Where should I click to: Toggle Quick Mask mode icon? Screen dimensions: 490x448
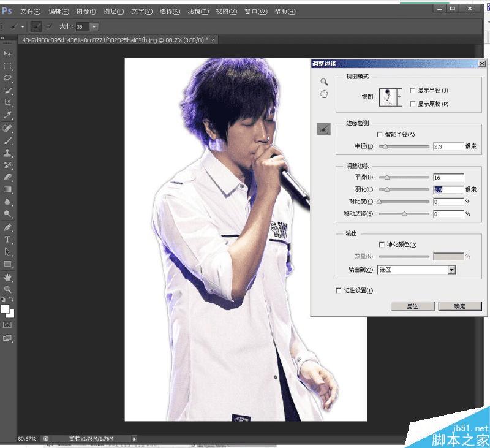tap(7, 325)
